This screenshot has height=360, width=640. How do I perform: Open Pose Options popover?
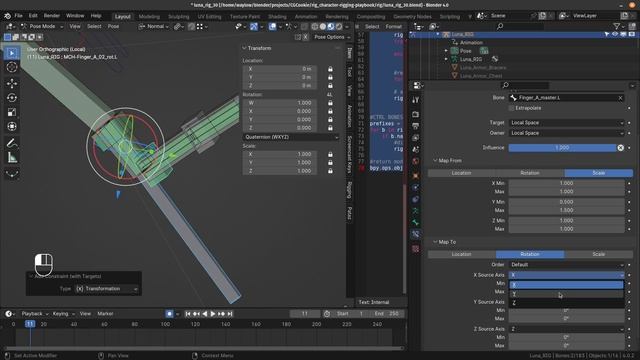pyautogui.click(x=332, y=37)
